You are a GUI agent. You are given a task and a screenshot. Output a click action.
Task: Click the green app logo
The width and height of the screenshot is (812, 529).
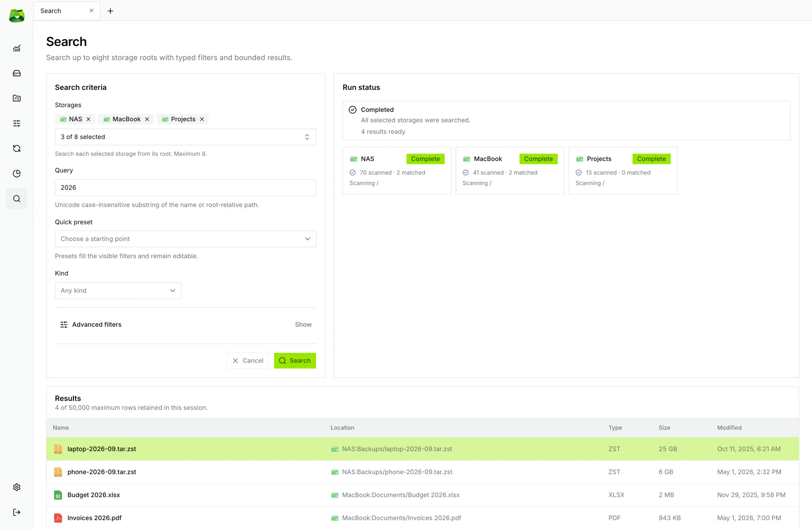click(x=17, y=16)
